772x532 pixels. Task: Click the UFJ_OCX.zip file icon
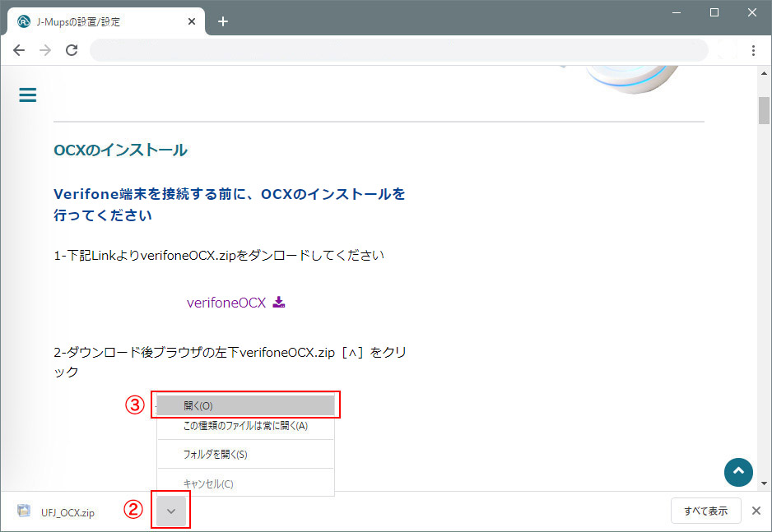(24, 511)
